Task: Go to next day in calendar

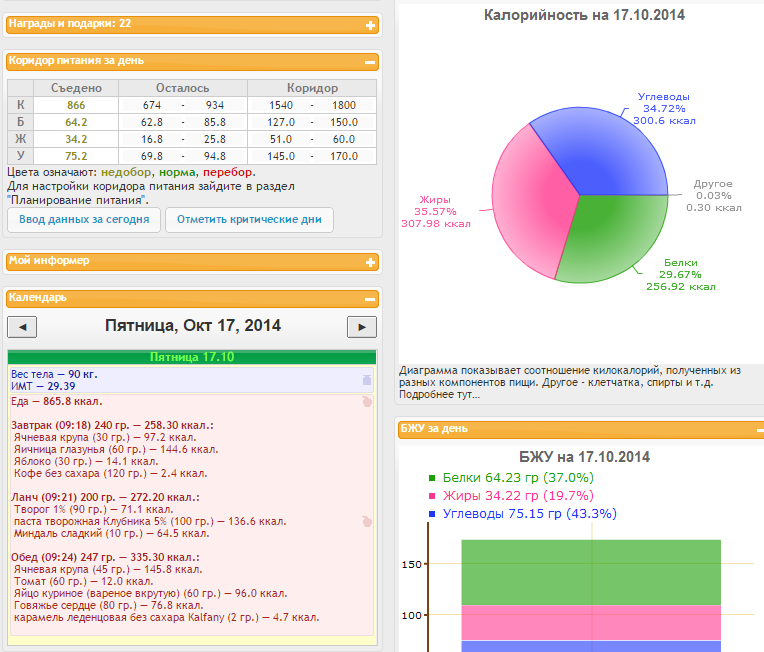Action: pyautogui.click(x=362, y=327)
